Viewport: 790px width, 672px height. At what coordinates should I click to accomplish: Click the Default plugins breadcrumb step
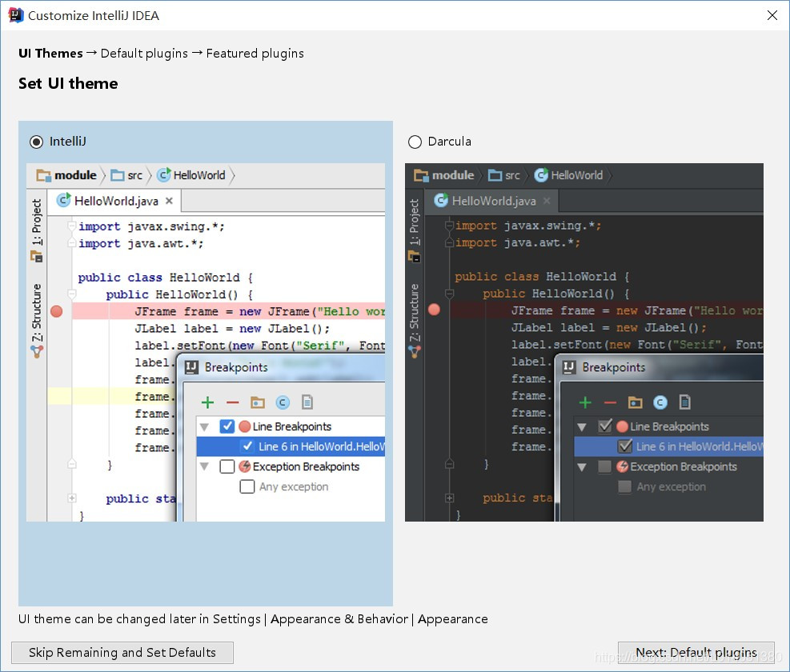coord(144,54)
